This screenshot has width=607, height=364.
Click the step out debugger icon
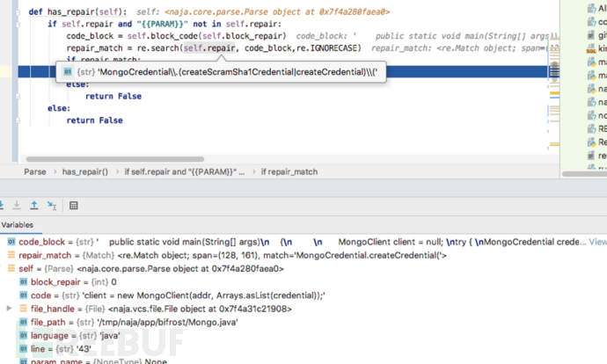(33, 205)
